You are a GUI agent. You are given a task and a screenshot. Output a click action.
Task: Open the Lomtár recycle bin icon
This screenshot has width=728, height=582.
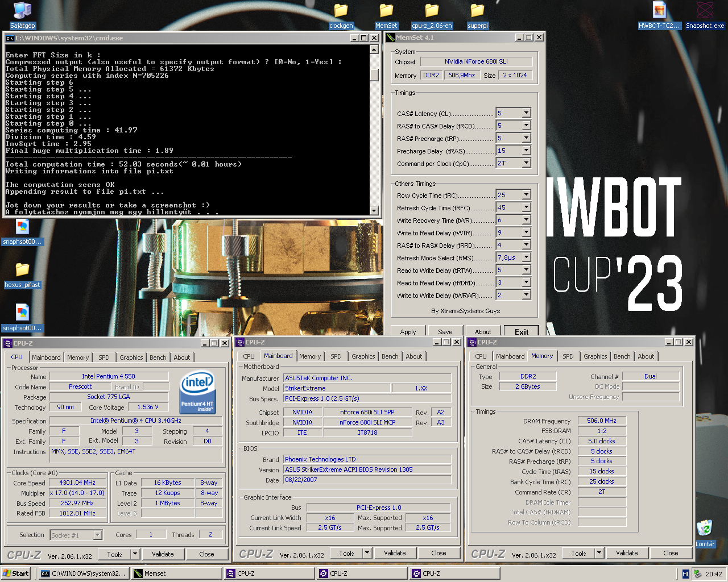click(705, 533)
